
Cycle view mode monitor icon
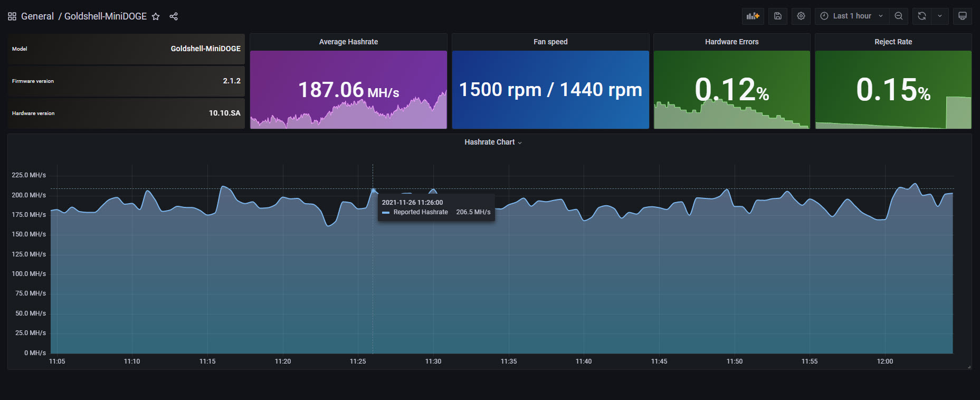point(963,16)
